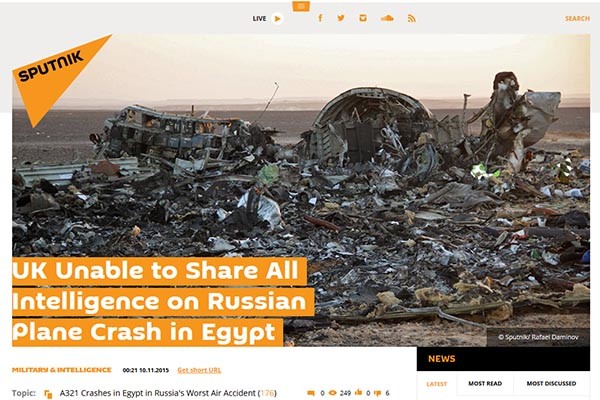Switch to the MOST READ tab
The image size is (600, 400).
[485, 384]
